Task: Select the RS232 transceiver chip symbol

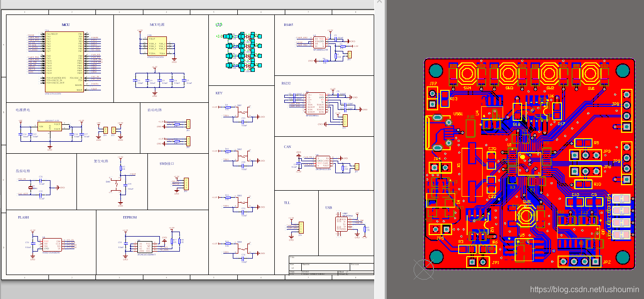Action: click(316, 103)
